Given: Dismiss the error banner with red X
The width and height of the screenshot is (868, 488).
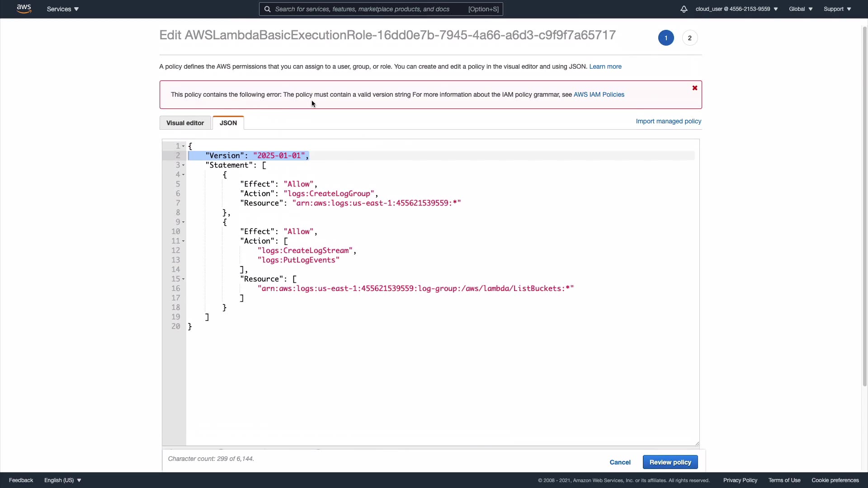Looking at the screenshot, I should click(x=695, y=88).
